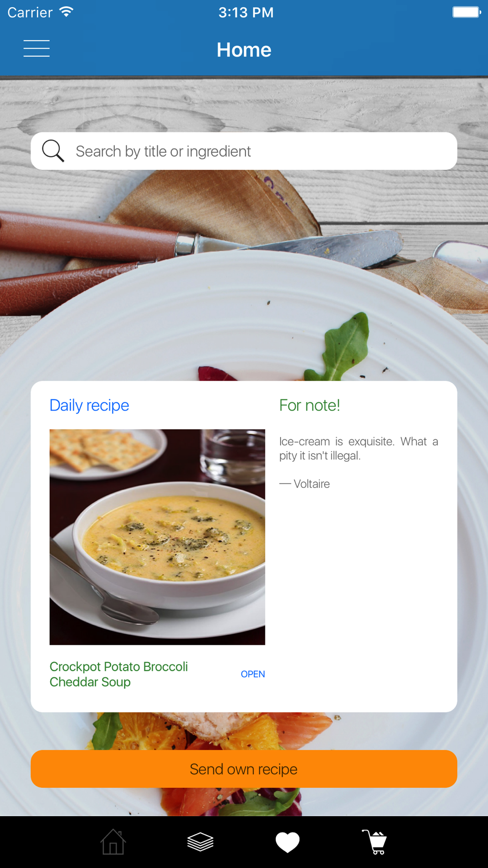Tap the Wi-Fi status bar icon
The height and width of the screenshot is (868, 488).
tap(66, 12)
